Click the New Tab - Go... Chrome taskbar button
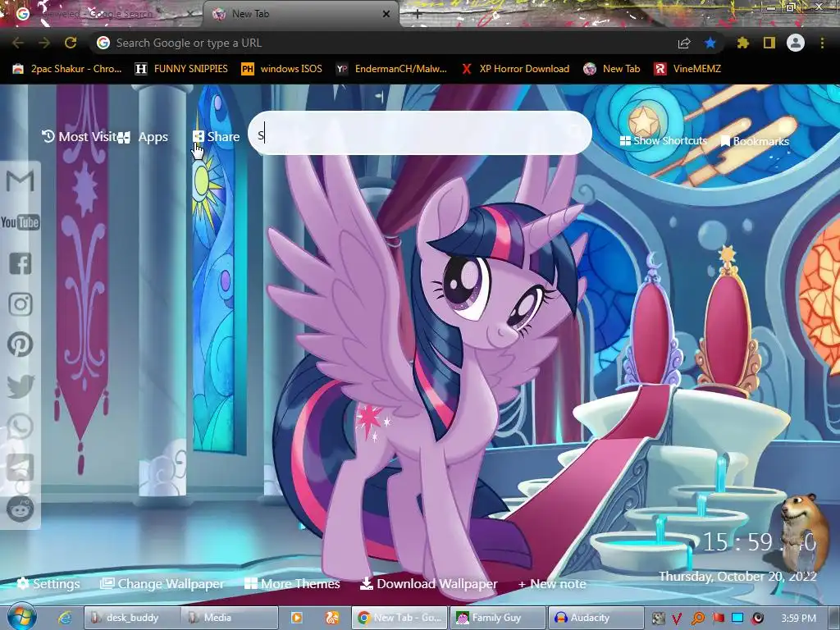Viewport: 840px width, 630px height. pyautogui.click(x=399, y=618)
